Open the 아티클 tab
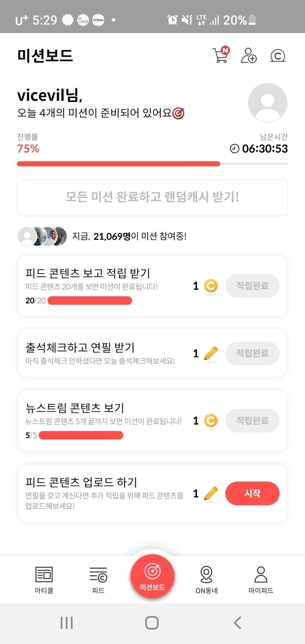 tap(44, 580)
